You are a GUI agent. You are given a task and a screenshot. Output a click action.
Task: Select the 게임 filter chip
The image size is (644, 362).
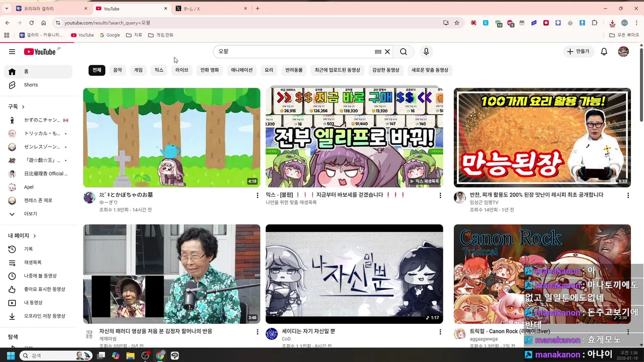(x=138, y=70)
